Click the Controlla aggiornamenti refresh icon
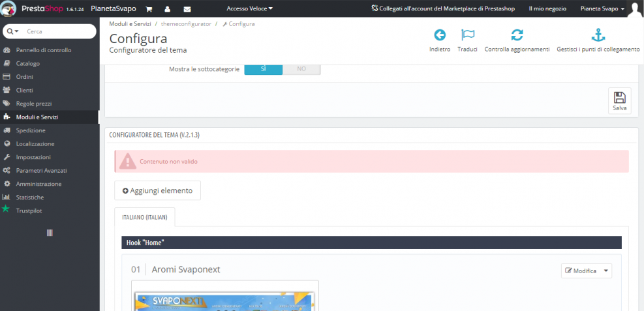The height and width of the screenshot is (311, 644). tap(517, 35)
